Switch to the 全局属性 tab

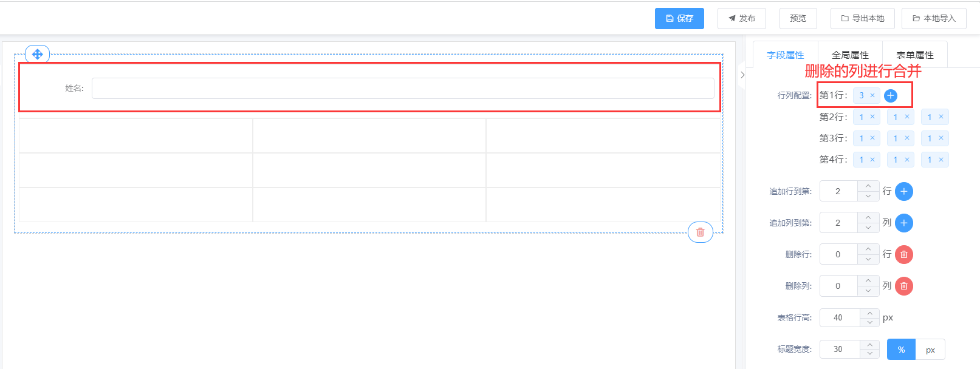coord(850,55)
